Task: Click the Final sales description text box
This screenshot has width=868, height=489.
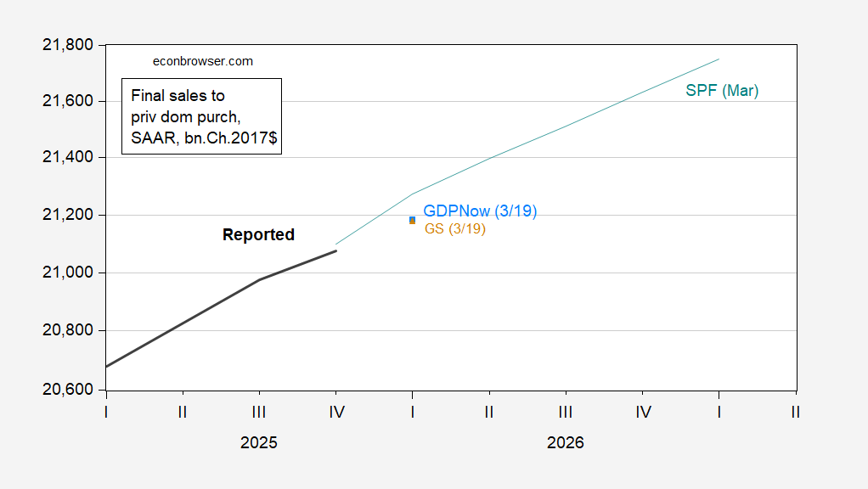Action: pyautogui.click(x=200, y=116)
